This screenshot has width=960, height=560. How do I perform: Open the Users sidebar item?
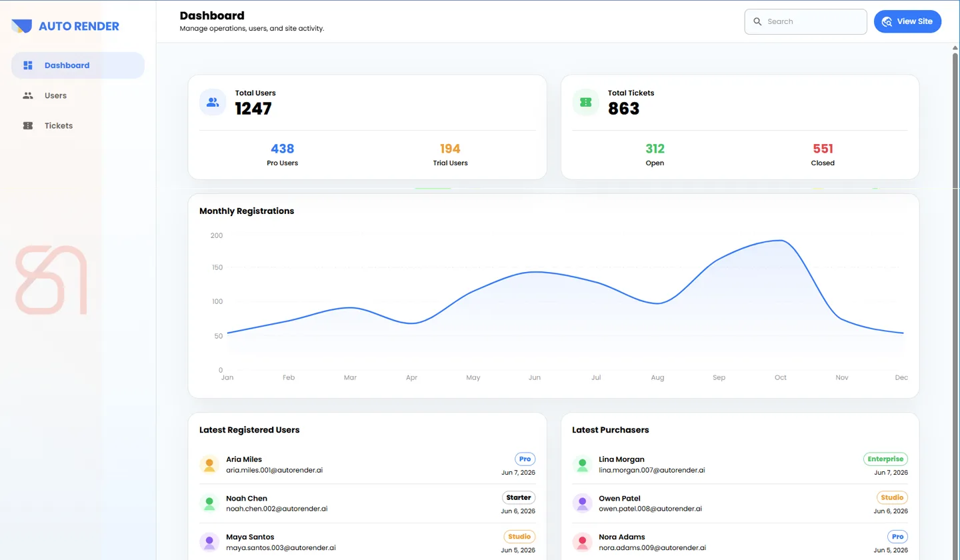click(78, 95)
